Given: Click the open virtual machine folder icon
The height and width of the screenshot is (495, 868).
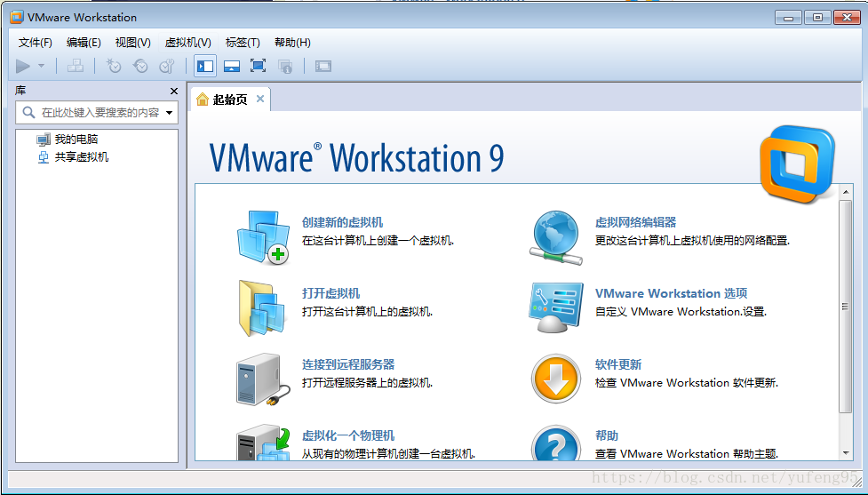Looking at the screenshot, I should 262,308.
